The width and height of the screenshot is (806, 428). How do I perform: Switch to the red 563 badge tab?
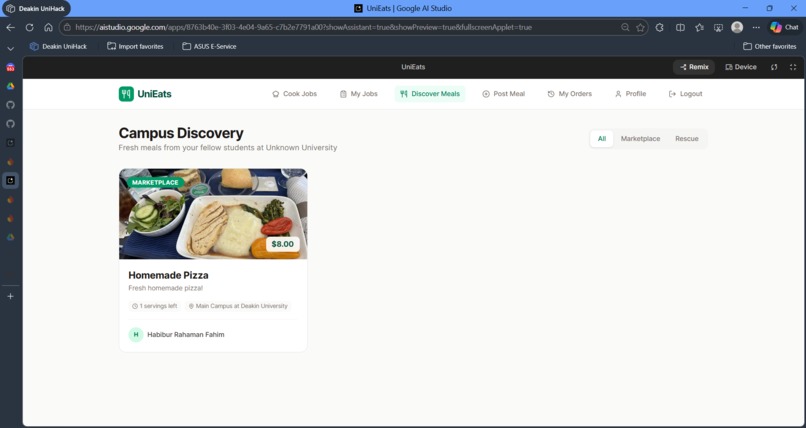(x=10, y=67)
